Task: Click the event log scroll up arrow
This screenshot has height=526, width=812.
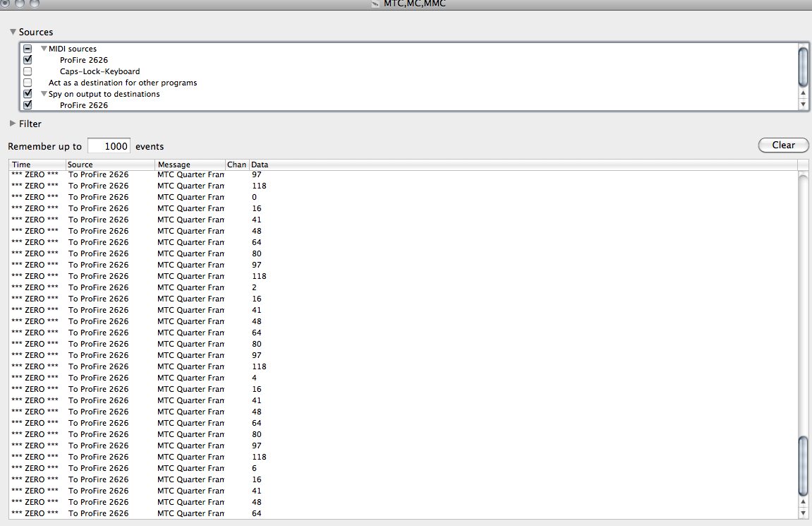Action: (x=804, y=502)
